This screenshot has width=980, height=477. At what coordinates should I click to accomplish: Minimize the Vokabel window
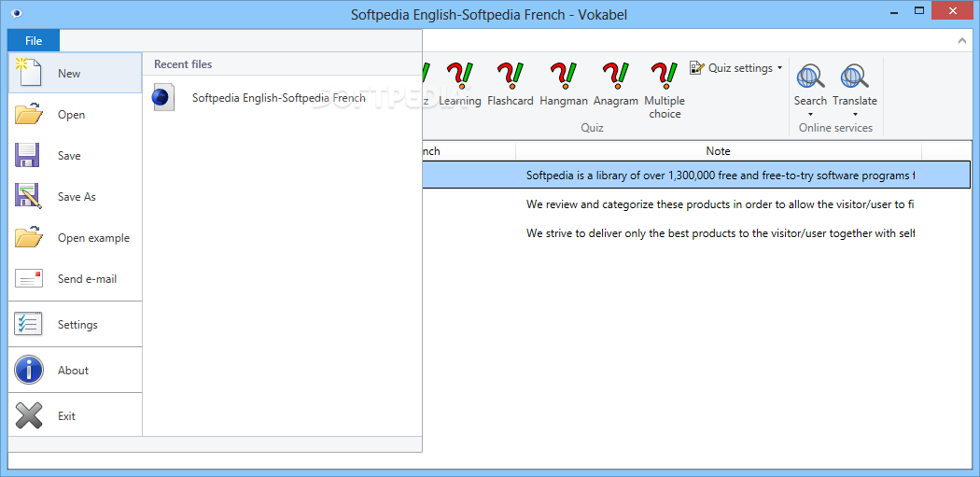[892, 11]
